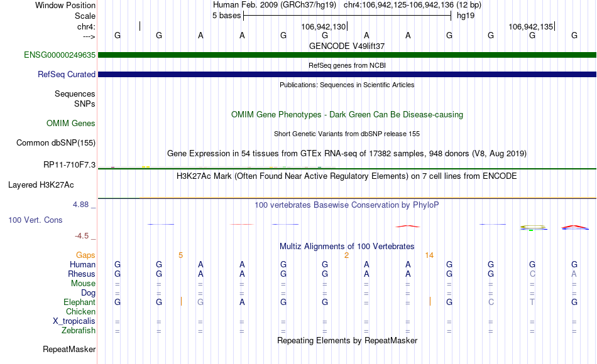Click the Zebrafish species label

click(79, 330)
